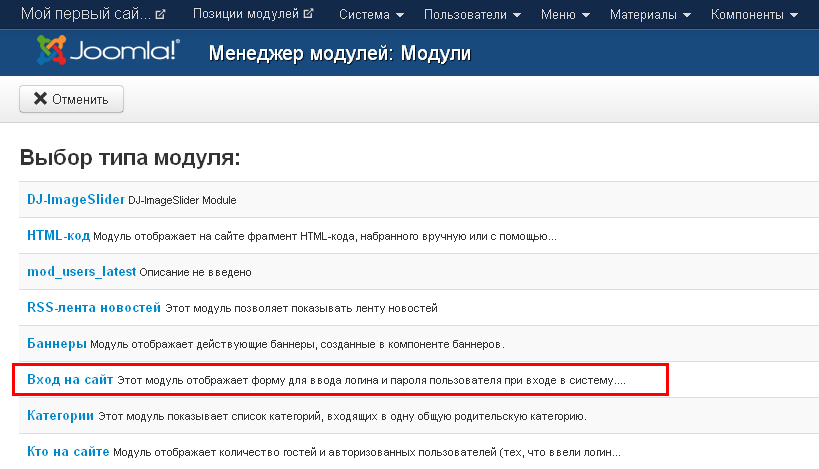Open the Система dropdown menu

(x=371, y=15)
